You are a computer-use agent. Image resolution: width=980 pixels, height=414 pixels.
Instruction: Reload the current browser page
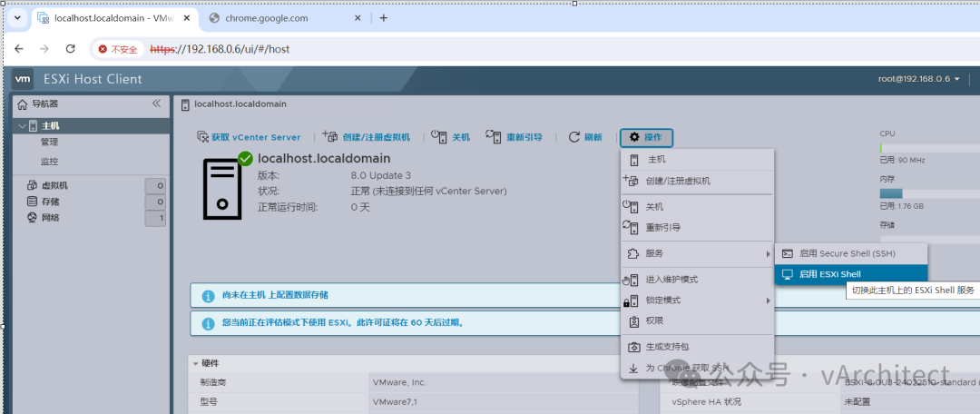click(x=71, y=49)
